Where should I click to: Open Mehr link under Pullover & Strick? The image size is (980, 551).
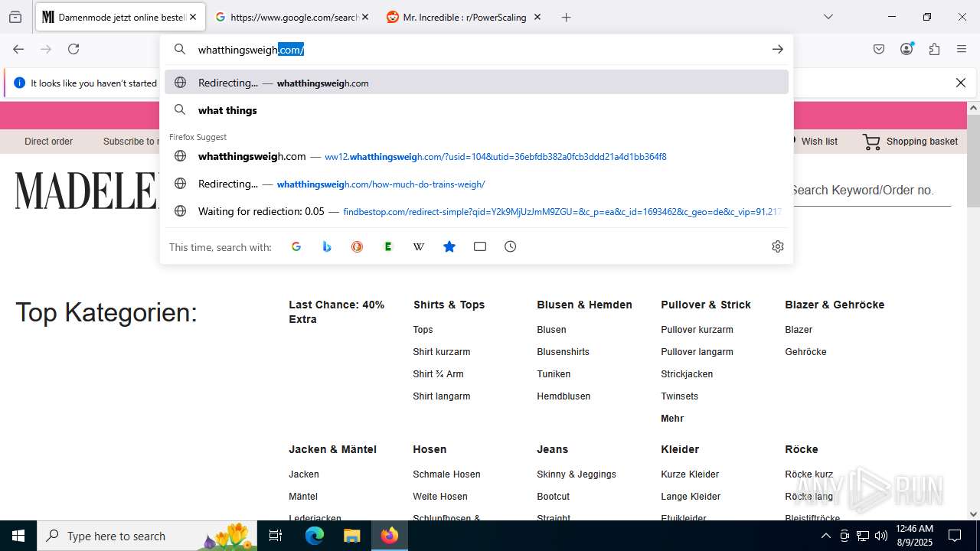pyautogui.click(x=672, y=419)
